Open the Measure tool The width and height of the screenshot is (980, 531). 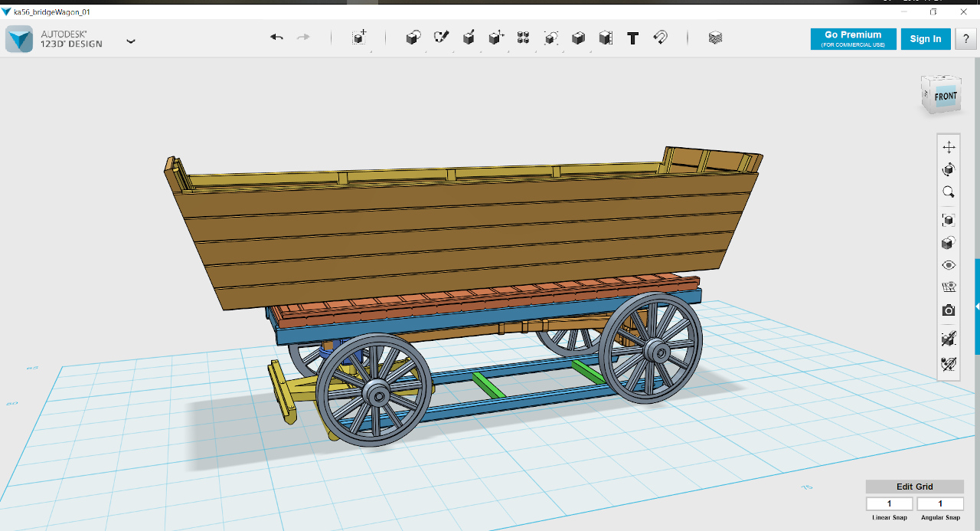point(606,38)
